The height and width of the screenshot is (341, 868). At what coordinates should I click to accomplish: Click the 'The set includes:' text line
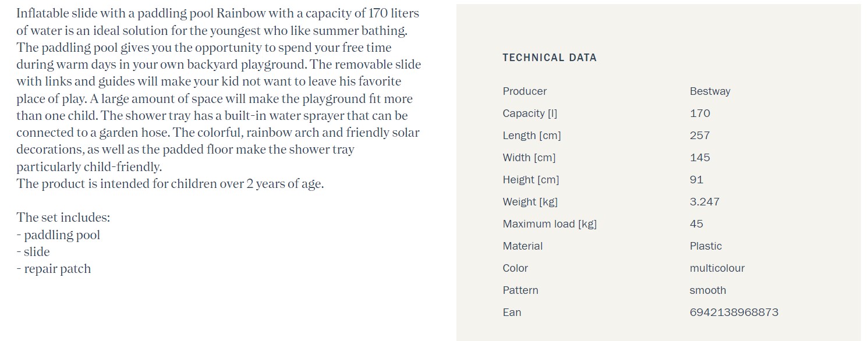point(63,218)
